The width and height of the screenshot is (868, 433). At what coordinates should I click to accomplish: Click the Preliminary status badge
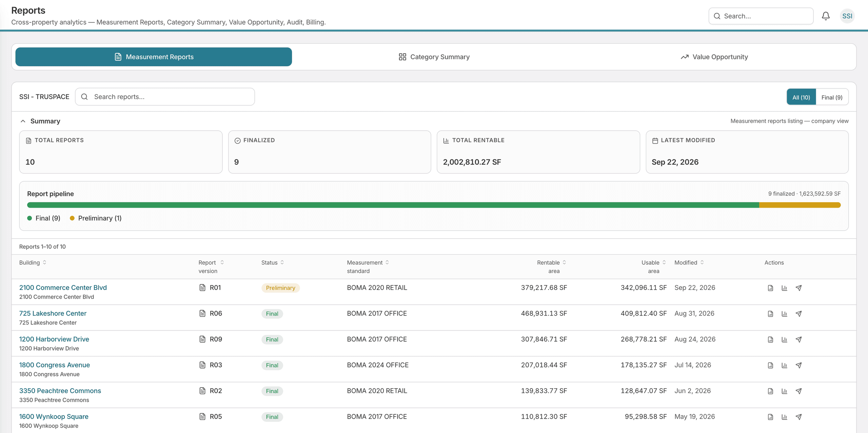tap(280, 288)
